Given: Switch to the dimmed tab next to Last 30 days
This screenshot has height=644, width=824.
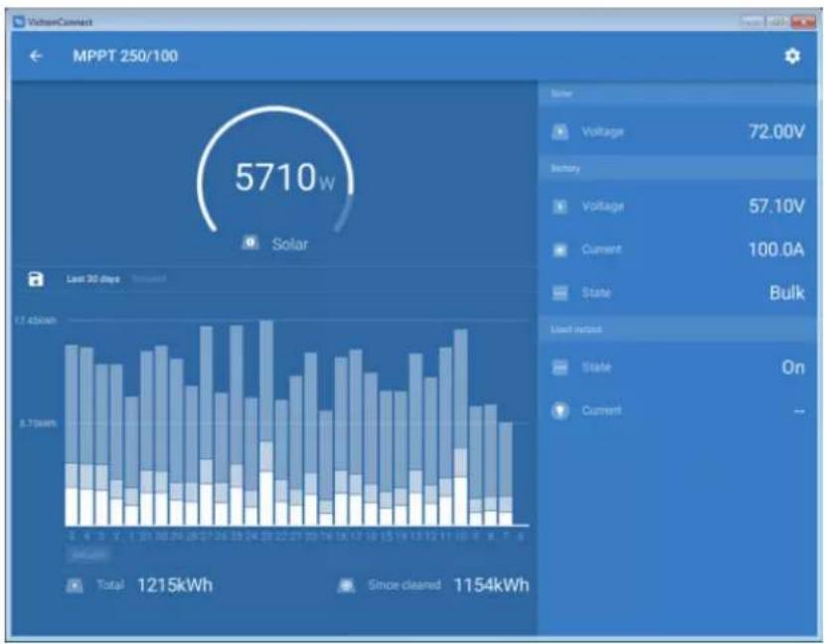Looking at the screenshot, I should coord(149,279).
